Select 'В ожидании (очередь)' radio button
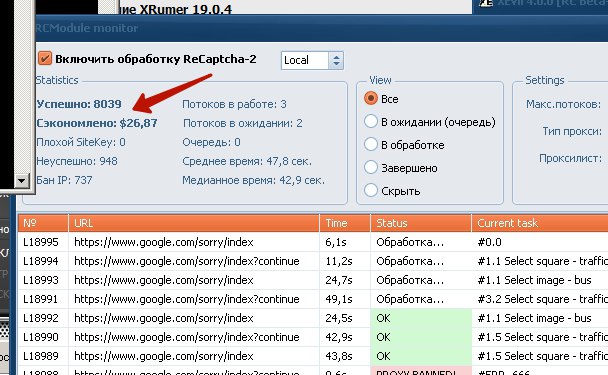Image resolution: width=608 pixels, height=375 pixels. coord(371,121)
